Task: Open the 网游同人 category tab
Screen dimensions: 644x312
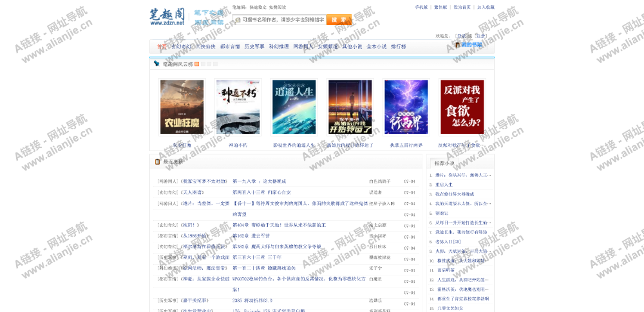Action: point(303,46)
